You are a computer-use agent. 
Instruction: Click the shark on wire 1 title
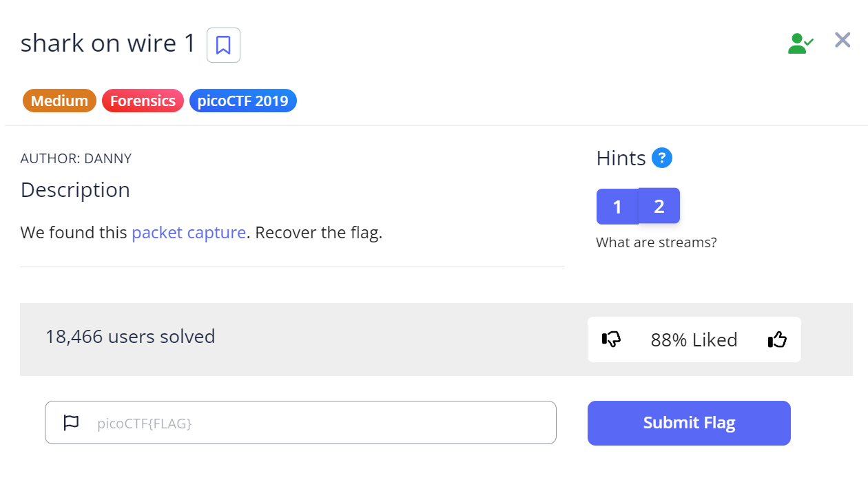point(108,43)
